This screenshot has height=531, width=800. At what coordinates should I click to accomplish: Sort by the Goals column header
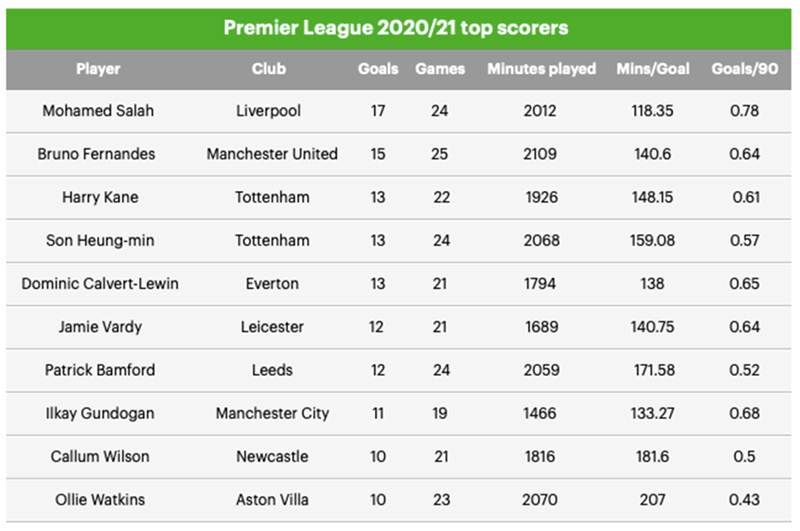(378, 69)
